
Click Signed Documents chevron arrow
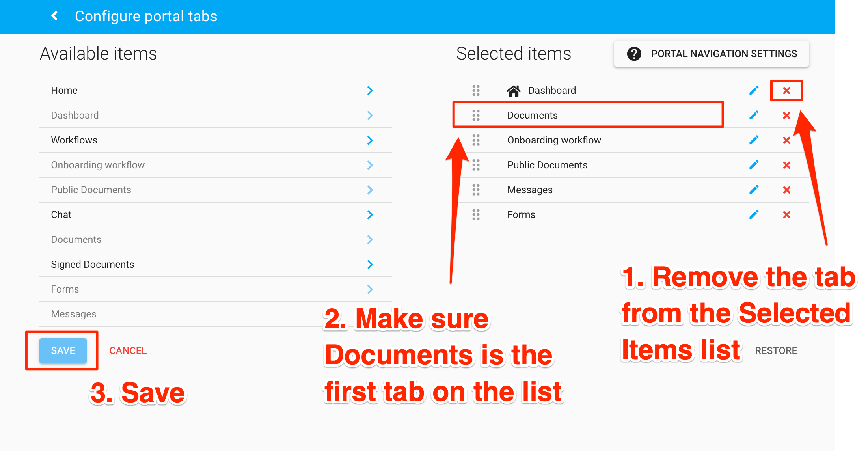(x=370, y=265)
